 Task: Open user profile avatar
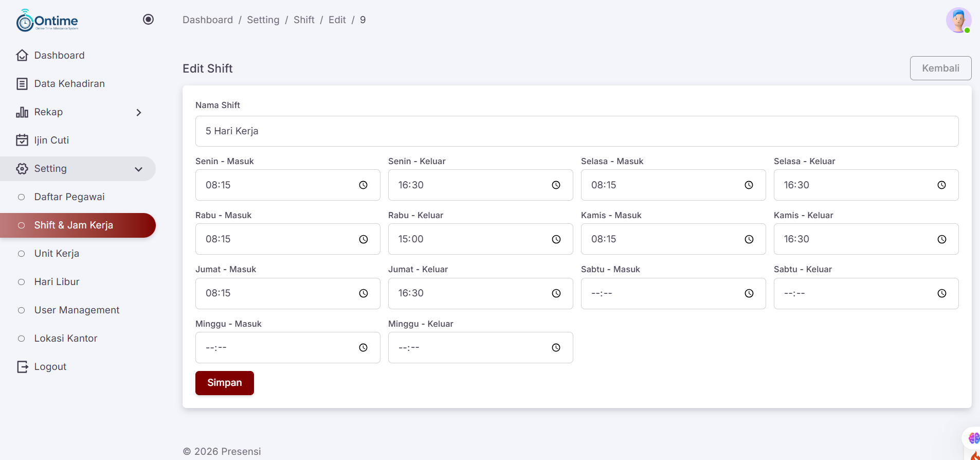pos(958,21)
